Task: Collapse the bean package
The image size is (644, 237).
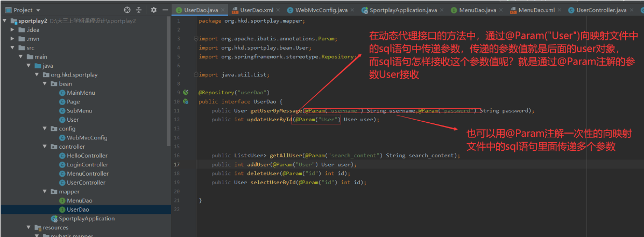Action: [x=45, y=83]
